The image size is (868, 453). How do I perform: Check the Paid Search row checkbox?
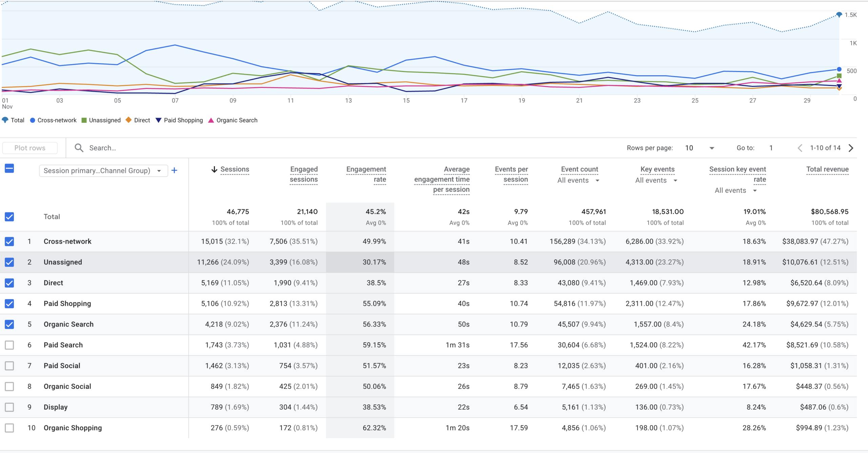9,345
